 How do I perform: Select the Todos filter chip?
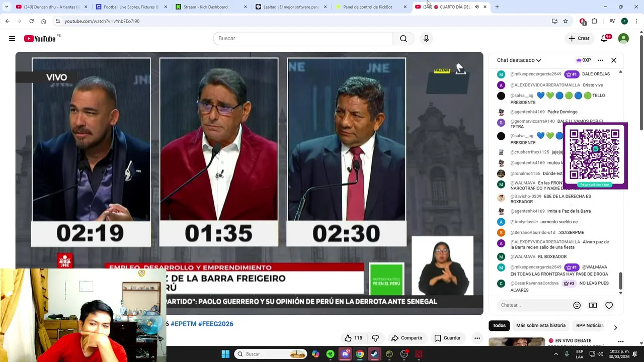point(499,326)
